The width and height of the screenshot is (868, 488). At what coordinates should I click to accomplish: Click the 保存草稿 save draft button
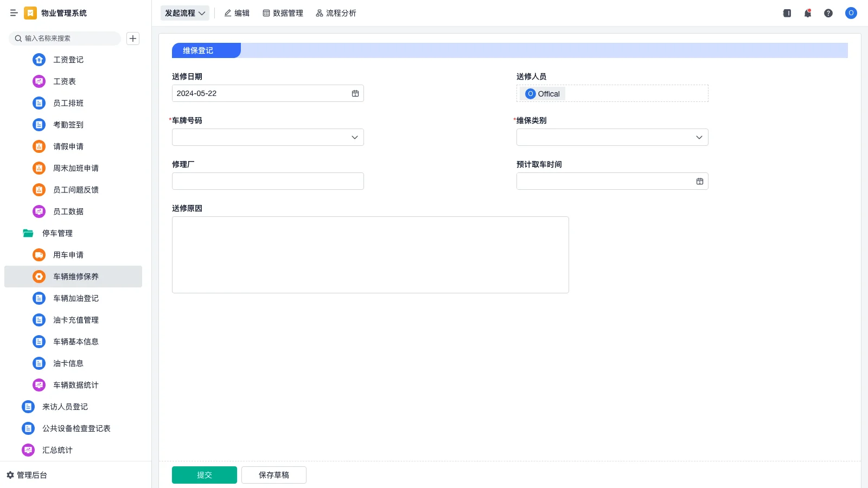(273, 474)
